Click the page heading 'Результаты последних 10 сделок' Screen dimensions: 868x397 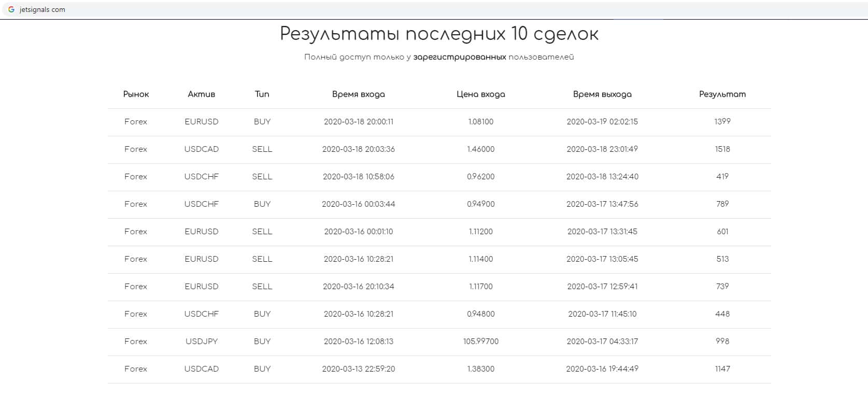point(439,34)
